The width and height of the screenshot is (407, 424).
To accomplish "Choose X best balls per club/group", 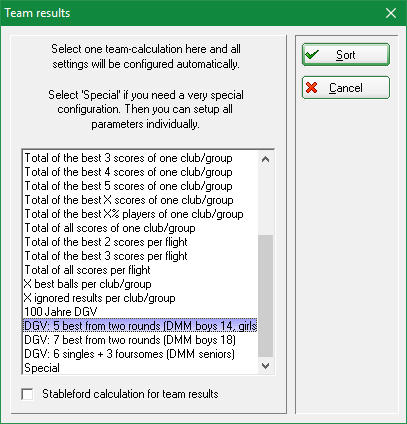I will click(140, 284).
